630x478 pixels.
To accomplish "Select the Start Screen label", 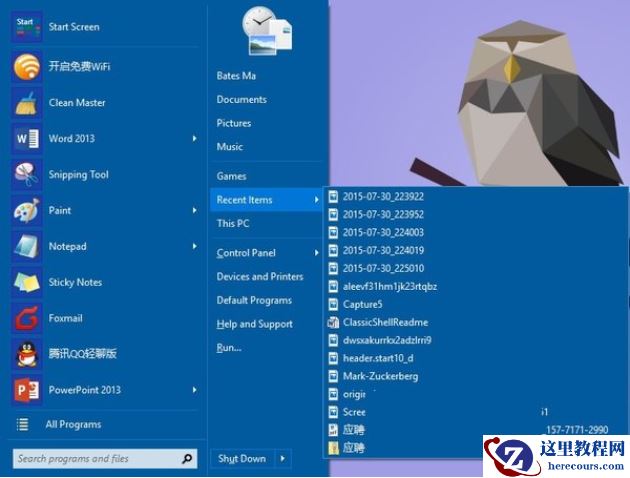I will (x=74, y=27).
